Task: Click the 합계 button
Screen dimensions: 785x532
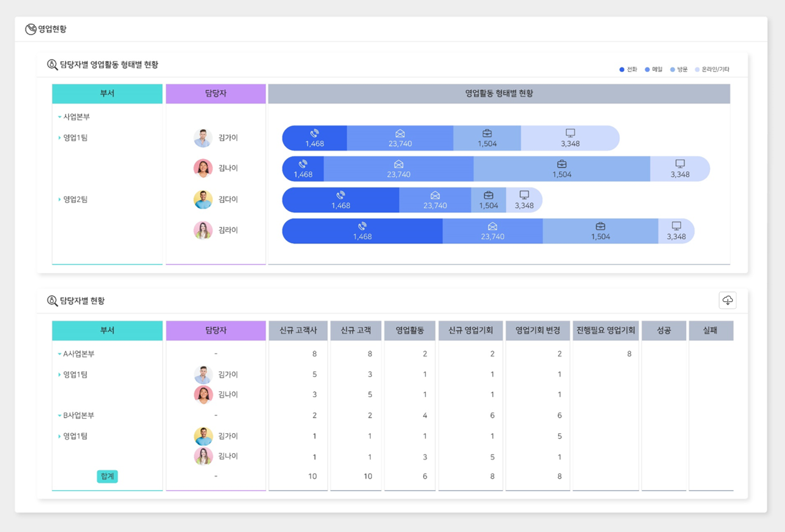Action: tap(107, 477)
